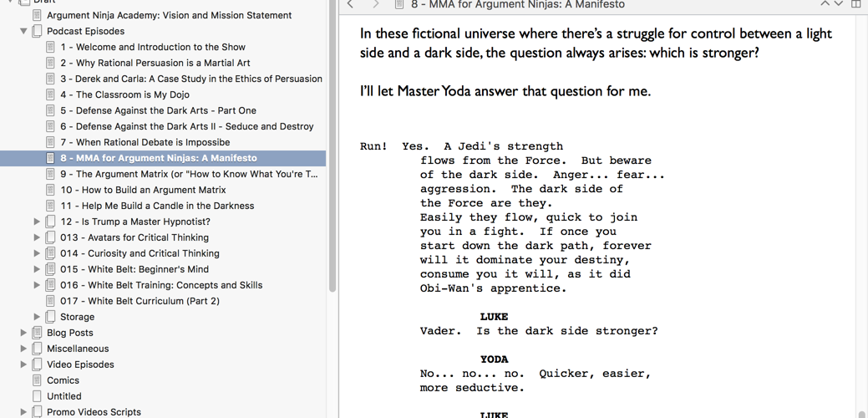Expand the Miscellaneous folder
Screen dimensions: 868x418
[x=23, y=349]
